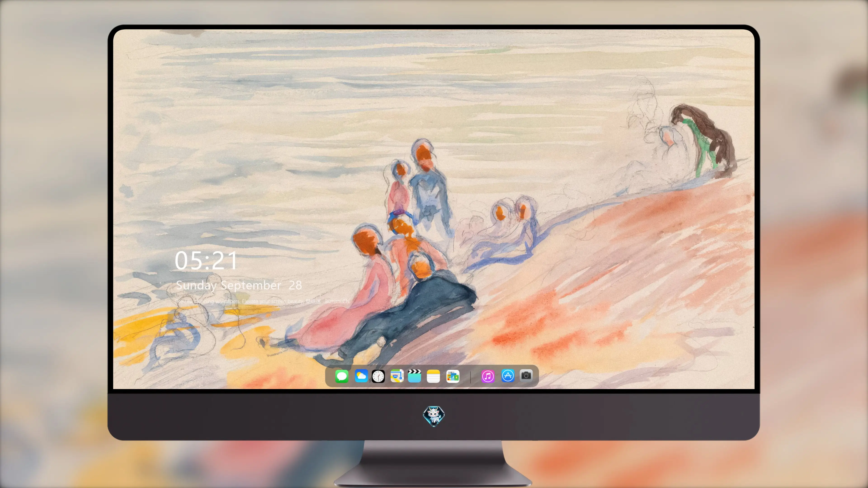Viewport: 868px width, 488px height.
Task: Open the pink iTunes music icon
Action: (488, 376)
